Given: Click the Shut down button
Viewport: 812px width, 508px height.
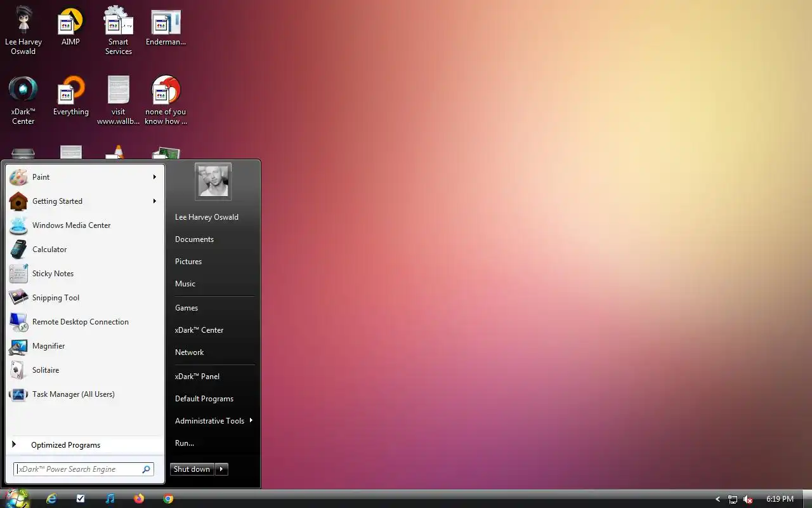Looking at the screenshot, I should click(x=192, y=469).
